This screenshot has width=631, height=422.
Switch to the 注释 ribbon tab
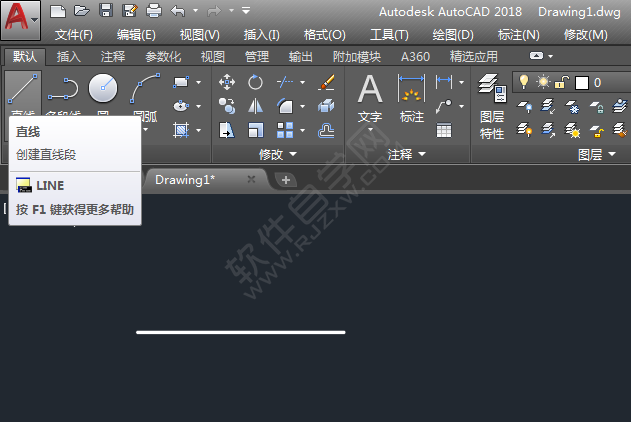tap(113, 57)
